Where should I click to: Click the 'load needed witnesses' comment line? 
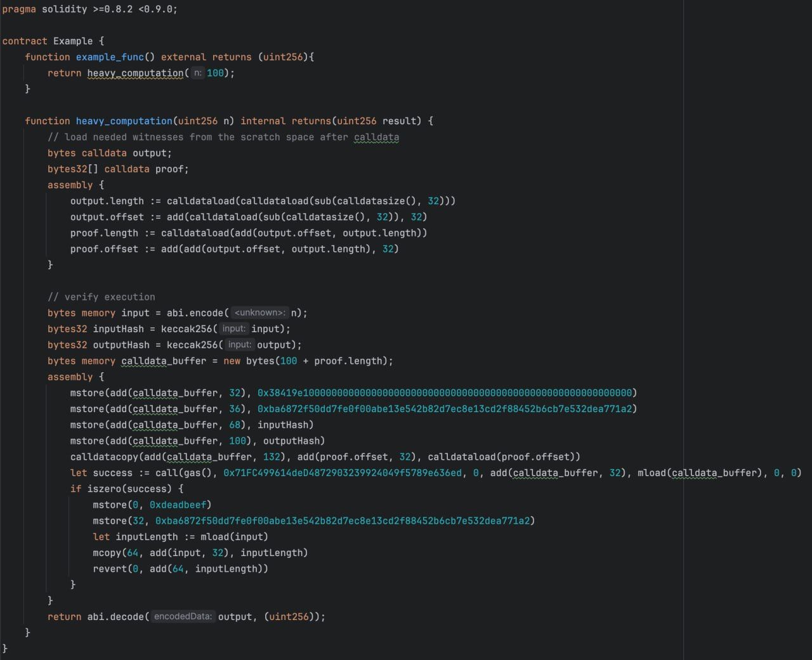click(x=223, y=137)
